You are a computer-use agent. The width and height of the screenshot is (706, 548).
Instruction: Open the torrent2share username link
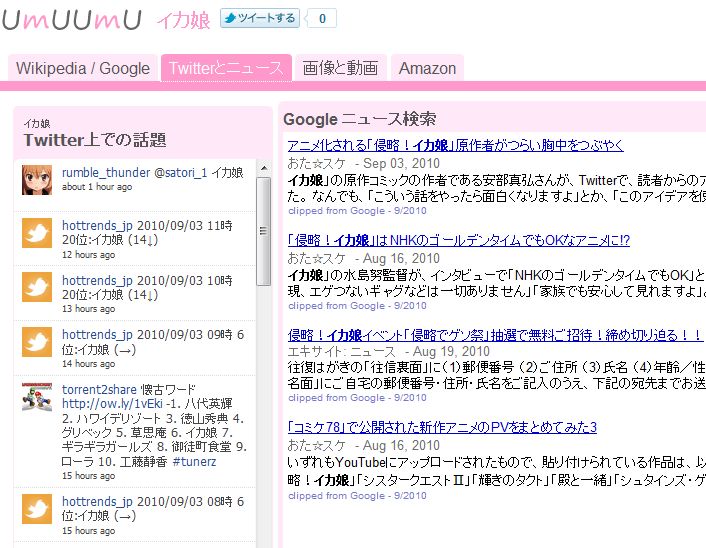tap(99, 389)
